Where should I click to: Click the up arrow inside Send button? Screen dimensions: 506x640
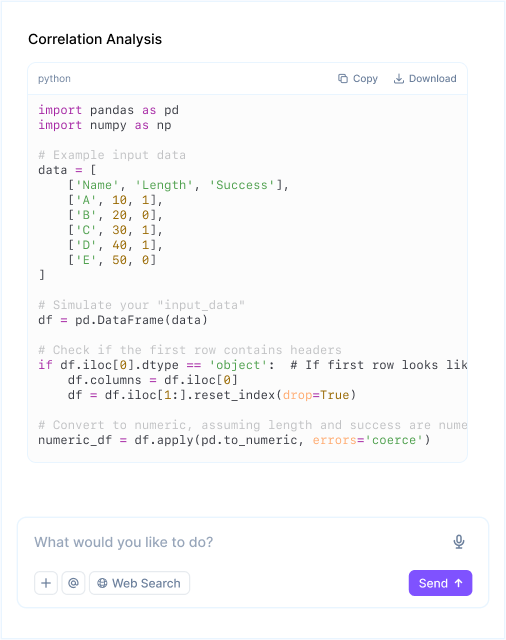(x=459, y=583)
